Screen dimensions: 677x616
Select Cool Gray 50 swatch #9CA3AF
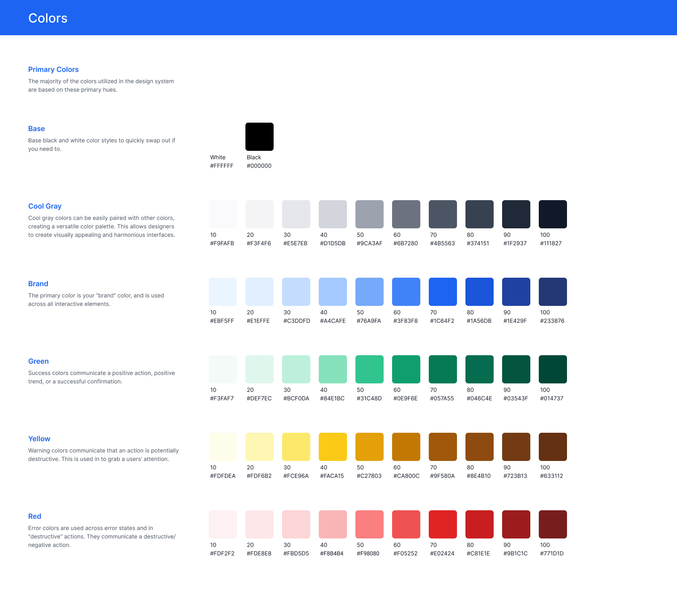tap(369, 214)
